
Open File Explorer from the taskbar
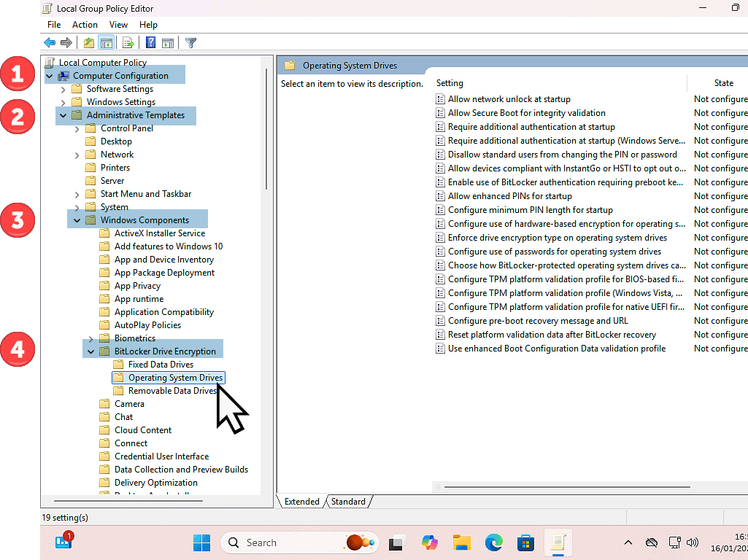point(461,542)
